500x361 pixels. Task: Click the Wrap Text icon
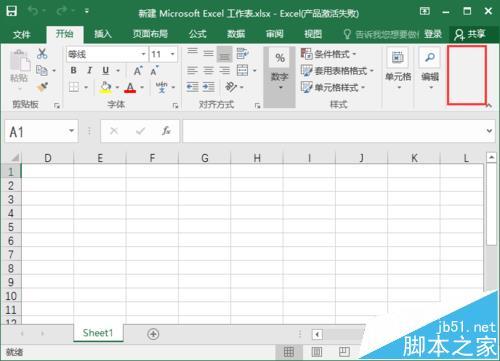[242, 53]
